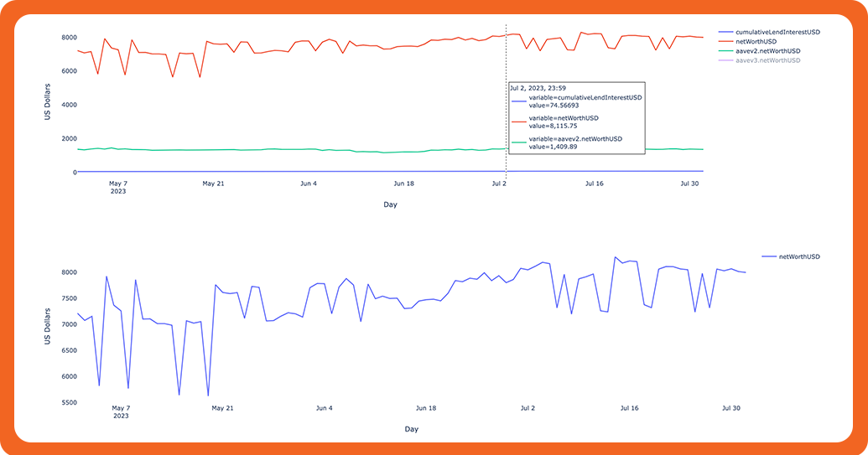Click cumulativeLendInterestUSD value 74.56693 in tooltip
Viewport: 868px width, 455px height.
click(x=557, y=105)
